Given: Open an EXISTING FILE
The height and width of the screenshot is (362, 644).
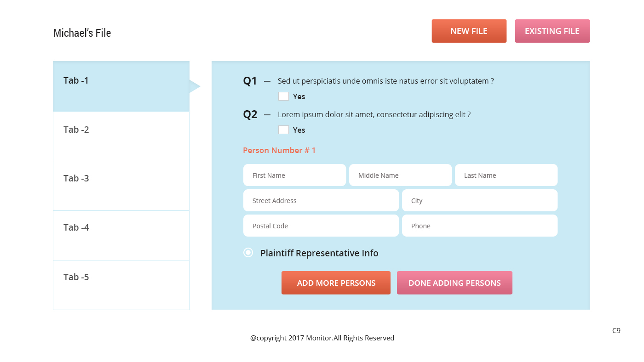Looking at the screenshot, I should point(552,31).
